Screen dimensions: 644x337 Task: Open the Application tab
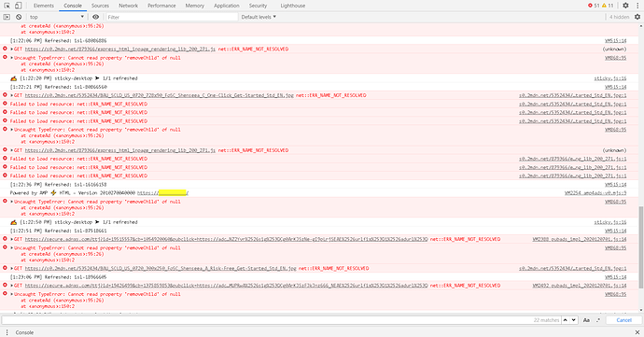226,6
